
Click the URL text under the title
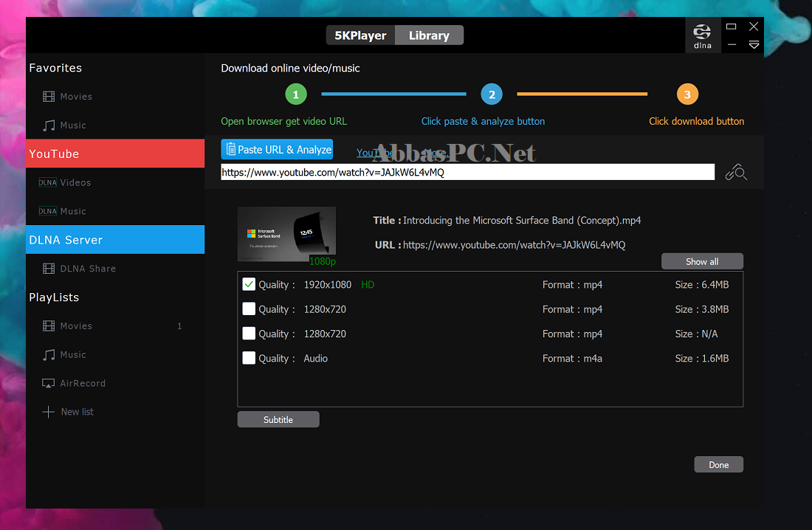coord(515,244)
